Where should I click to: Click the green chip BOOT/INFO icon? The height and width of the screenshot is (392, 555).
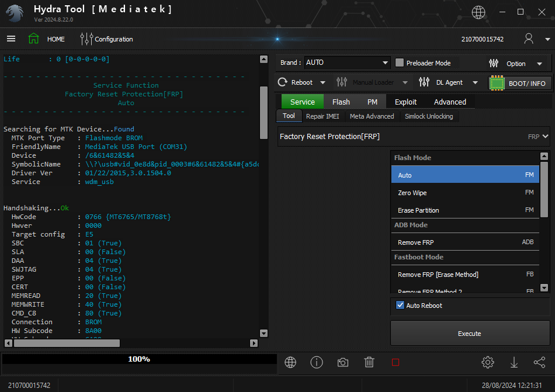[497, 83]
